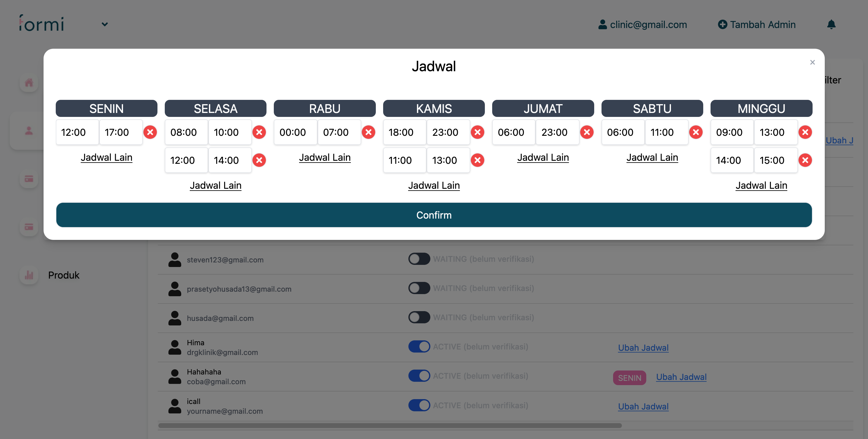
Task: Open notifications bell icon
Action: [831, 24]
